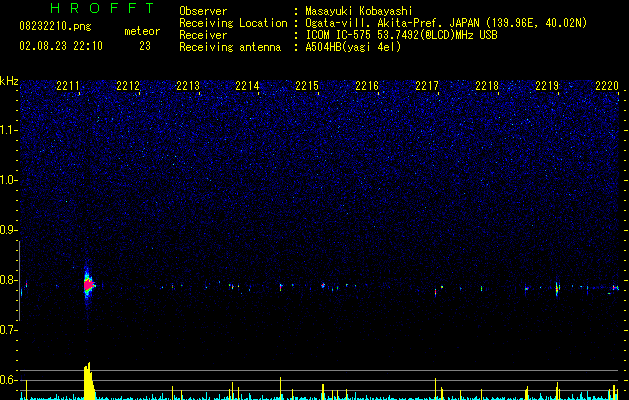Click the Receiving Location label
Image resolution: width=629 pixels, height=400 pixels.
click(x=233, y=23)
